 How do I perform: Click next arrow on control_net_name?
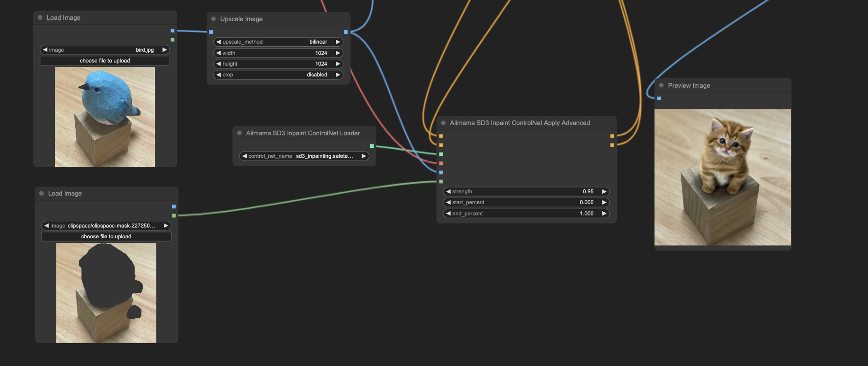click(x=364, y=156)
